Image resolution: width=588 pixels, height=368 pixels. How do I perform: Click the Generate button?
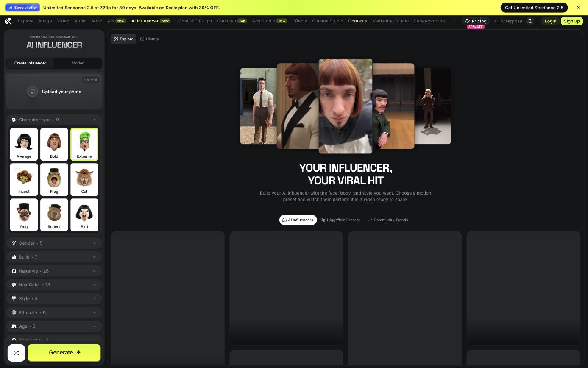click(x=64, y=353)
